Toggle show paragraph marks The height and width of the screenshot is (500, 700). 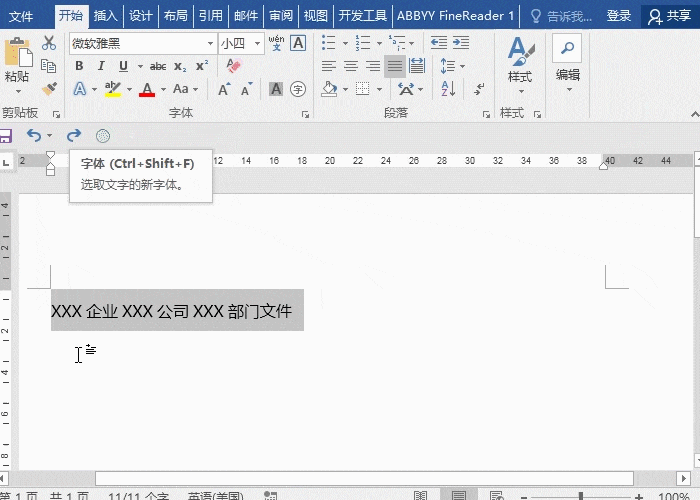tap(479, 89)
